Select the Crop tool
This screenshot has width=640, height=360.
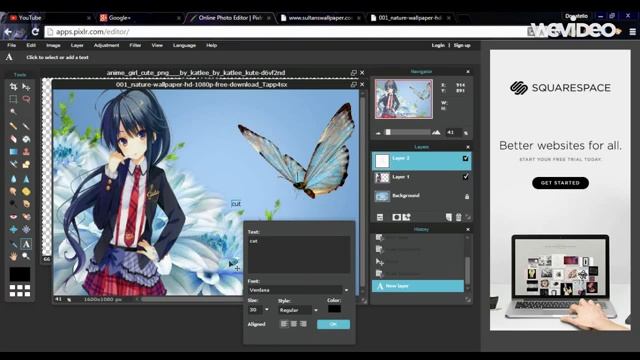pyautogui.click(x=13, y=87)
